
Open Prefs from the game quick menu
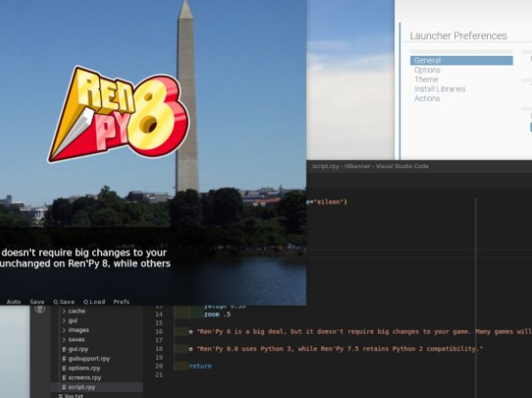pos(121,302)
